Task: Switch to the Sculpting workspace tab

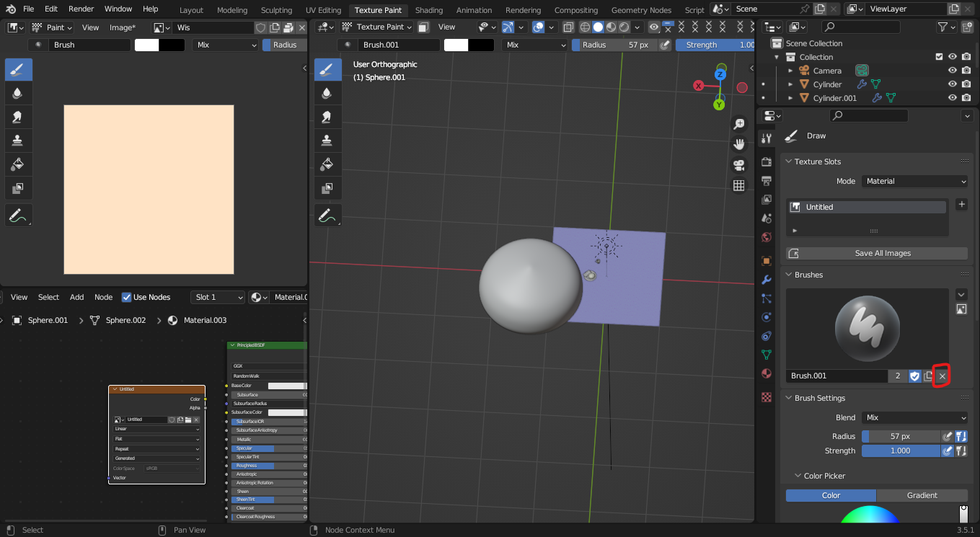Action: pyautogui.click(x=276, y=10)
